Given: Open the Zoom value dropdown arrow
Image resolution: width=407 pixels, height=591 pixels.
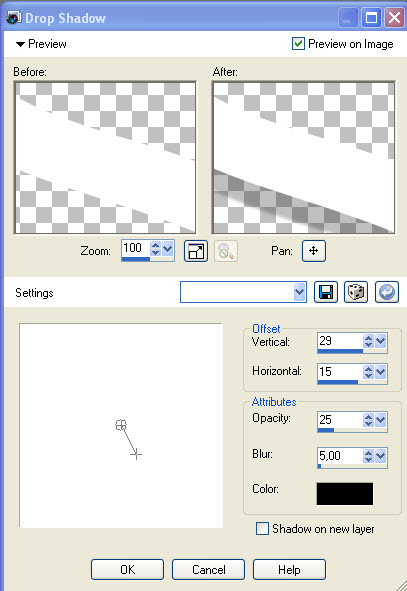Looking at the screenshot, I should pyautogui.click(x=168, y=249).
